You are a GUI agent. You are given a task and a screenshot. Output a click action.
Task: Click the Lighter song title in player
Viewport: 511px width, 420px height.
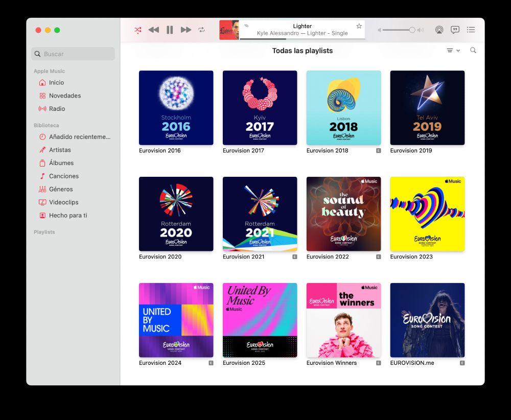point(302,26)
